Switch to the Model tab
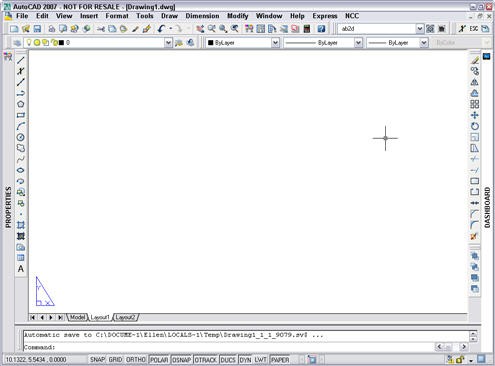The image size is (495, 366). pos(77,317)
